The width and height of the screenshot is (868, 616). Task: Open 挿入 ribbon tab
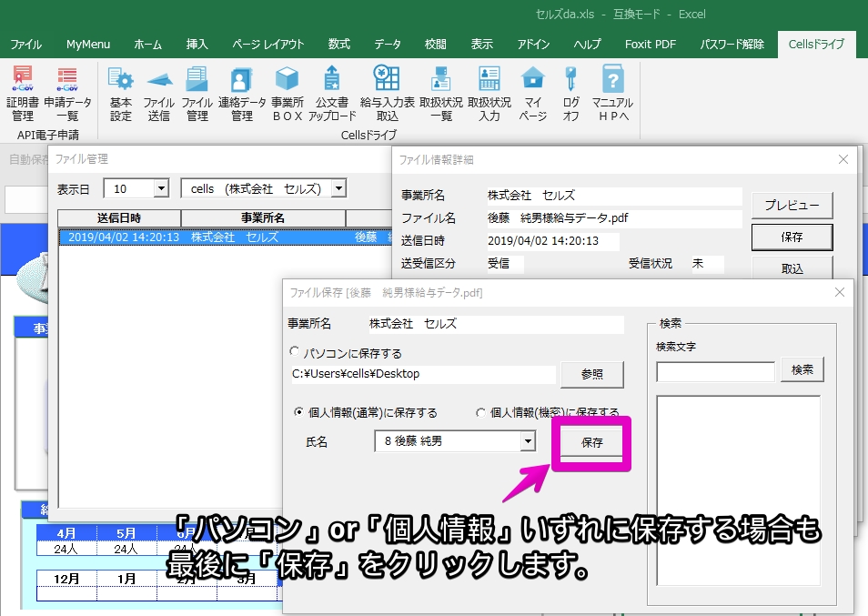click(x=197, y=45)
